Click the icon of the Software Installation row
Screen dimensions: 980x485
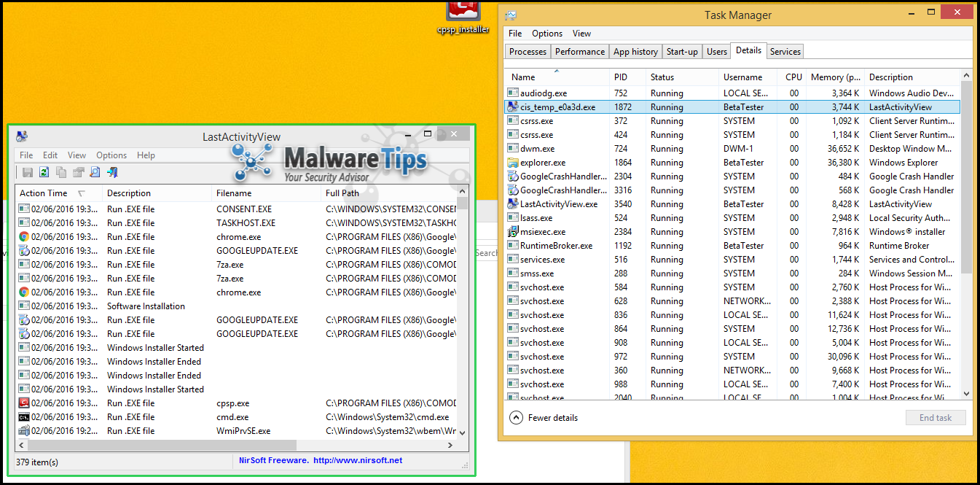click(x=24, y=306)
